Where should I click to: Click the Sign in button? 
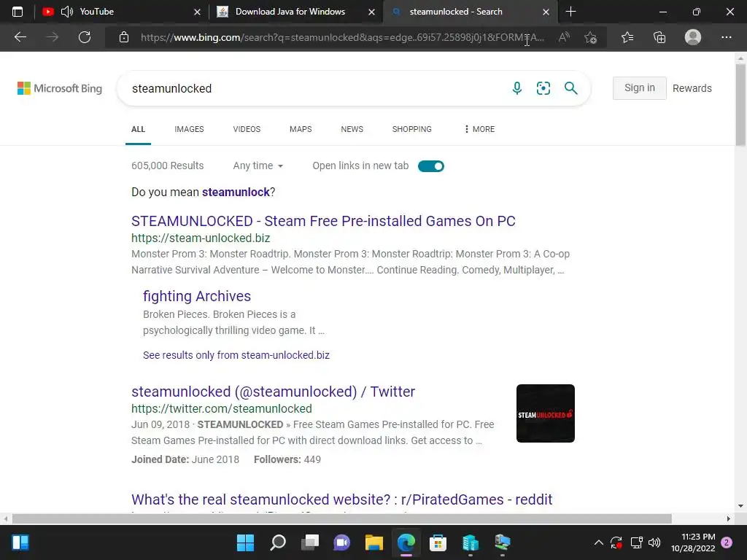pos(639,88)
